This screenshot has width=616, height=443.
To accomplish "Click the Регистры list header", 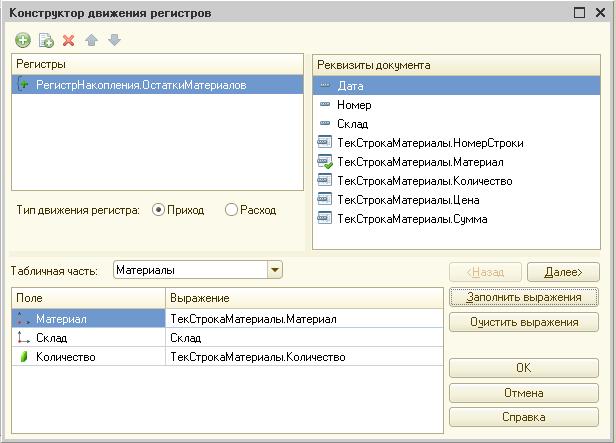I will [158, 64].
